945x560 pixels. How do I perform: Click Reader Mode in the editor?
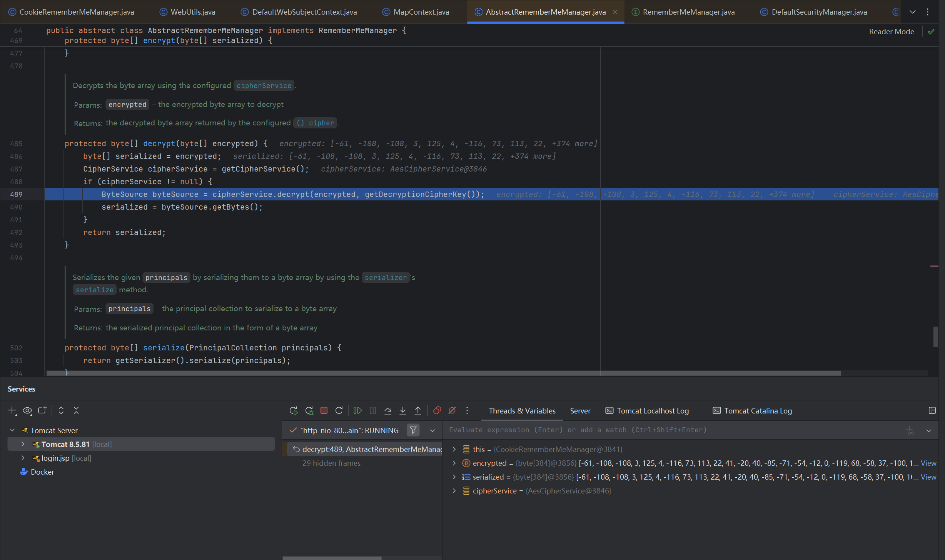pos(891,32)
